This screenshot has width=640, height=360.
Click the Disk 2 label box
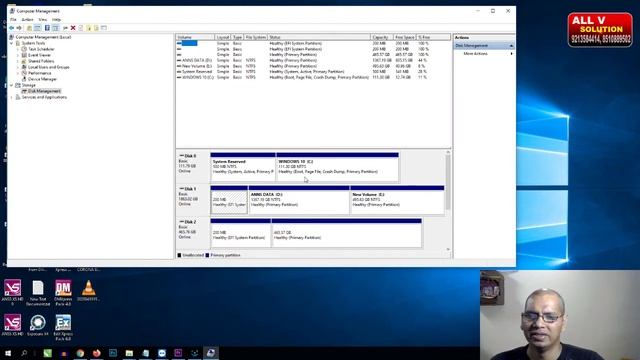(193, 233)
